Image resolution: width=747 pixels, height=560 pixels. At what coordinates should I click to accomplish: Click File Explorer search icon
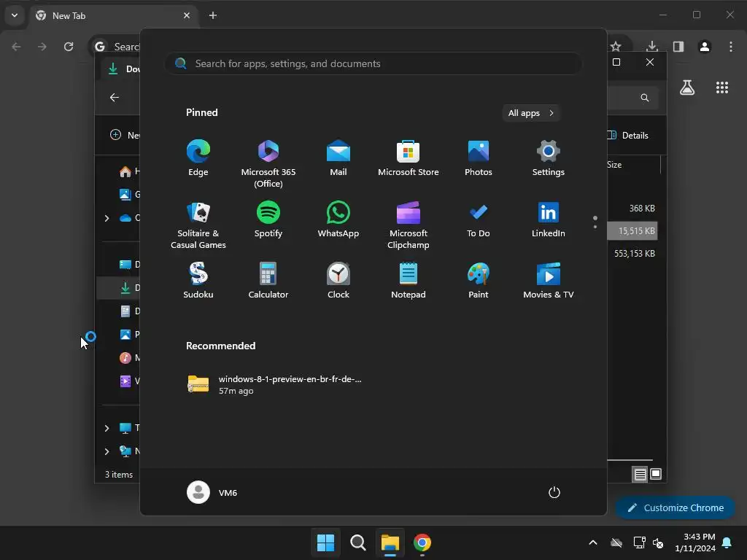coord(645,98)
